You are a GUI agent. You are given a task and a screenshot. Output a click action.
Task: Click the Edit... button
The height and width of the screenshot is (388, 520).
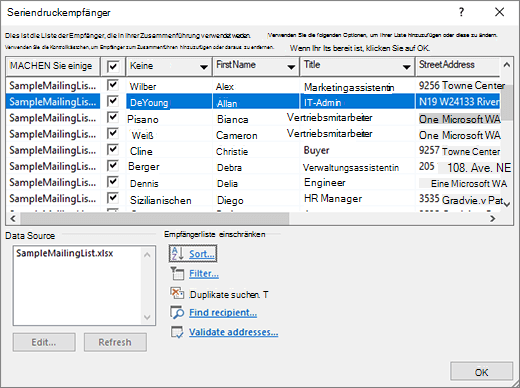[44, 342]
